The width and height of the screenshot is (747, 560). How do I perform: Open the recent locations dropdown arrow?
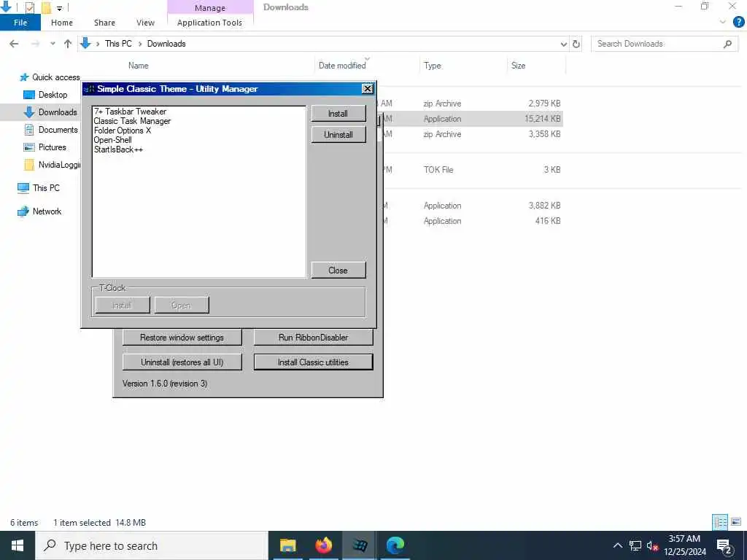click(53, 44)
